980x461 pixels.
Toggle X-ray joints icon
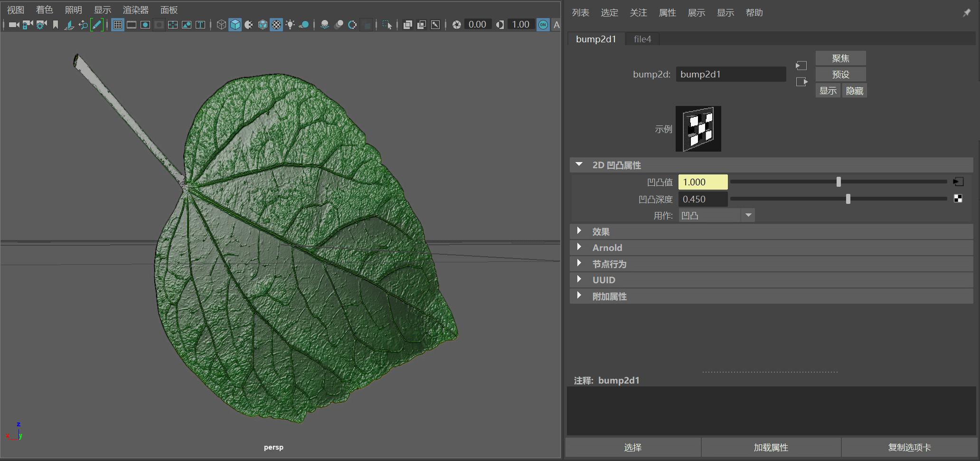click(435, 25)
